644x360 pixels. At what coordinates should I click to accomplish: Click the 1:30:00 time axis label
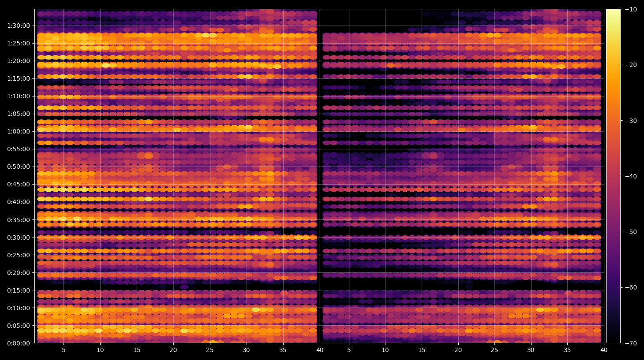[x=19, y=26]
